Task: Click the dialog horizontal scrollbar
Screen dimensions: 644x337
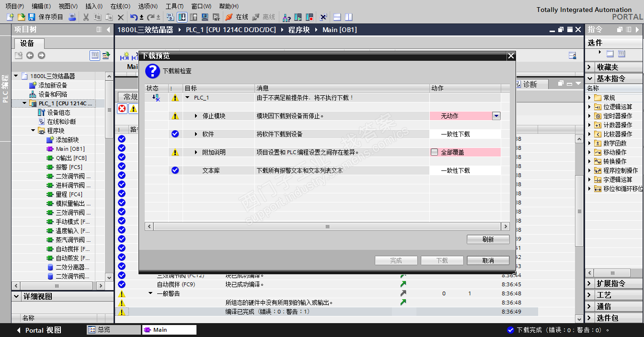Action: click(327, 226)
